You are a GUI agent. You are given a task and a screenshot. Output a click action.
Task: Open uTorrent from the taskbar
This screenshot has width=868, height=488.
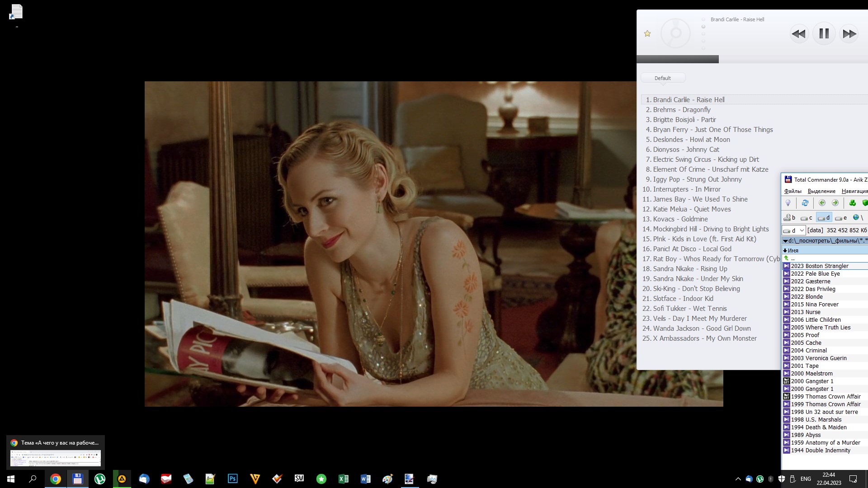(99, 479)
